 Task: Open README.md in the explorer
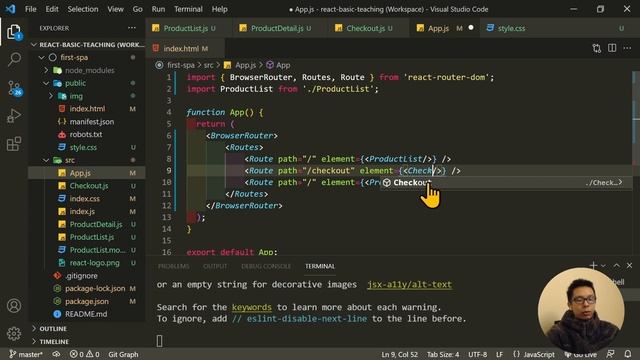86,314
